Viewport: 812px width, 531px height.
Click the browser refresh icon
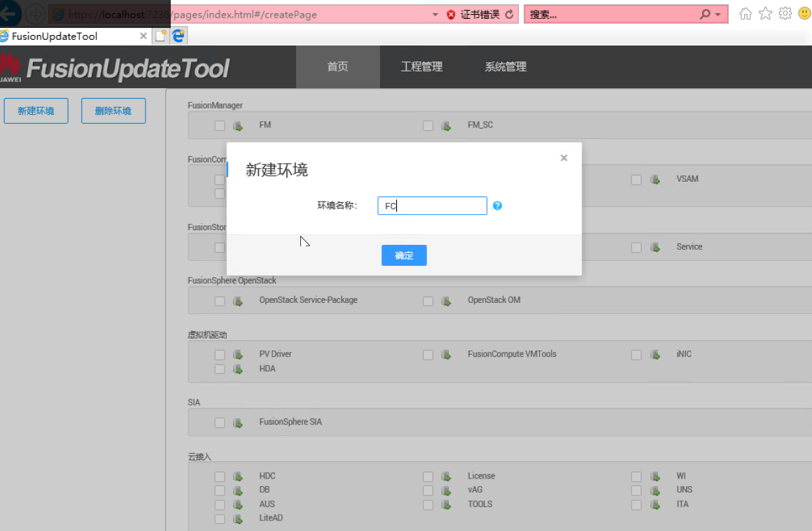coord(510,15)
